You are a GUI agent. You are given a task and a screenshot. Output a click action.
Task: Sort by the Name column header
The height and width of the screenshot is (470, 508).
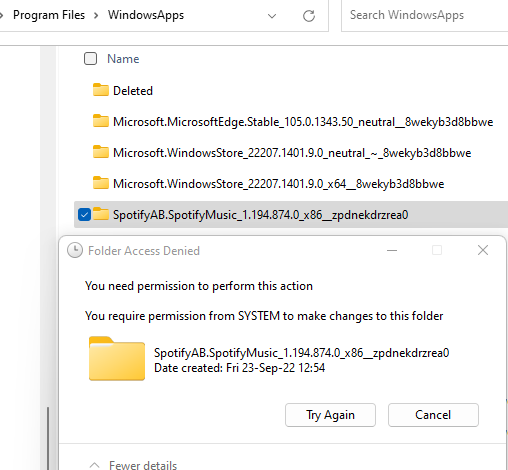[x=123, y=59]
